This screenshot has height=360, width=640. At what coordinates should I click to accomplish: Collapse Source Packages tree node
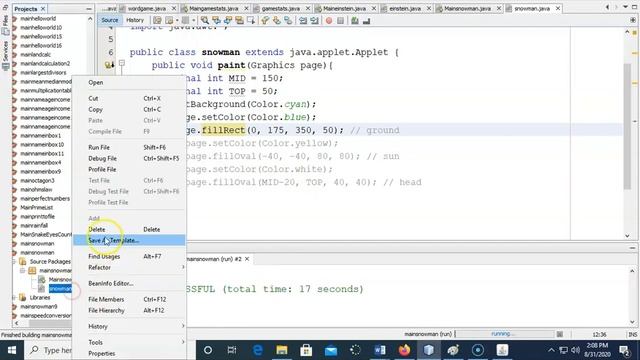coord(14,262)
